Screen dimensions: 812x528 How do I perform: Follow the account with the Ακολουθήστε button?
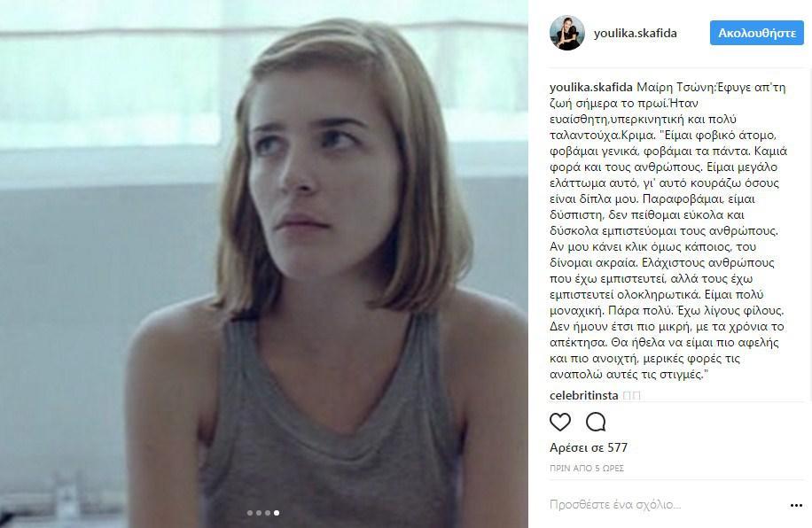tap(756, 33)
